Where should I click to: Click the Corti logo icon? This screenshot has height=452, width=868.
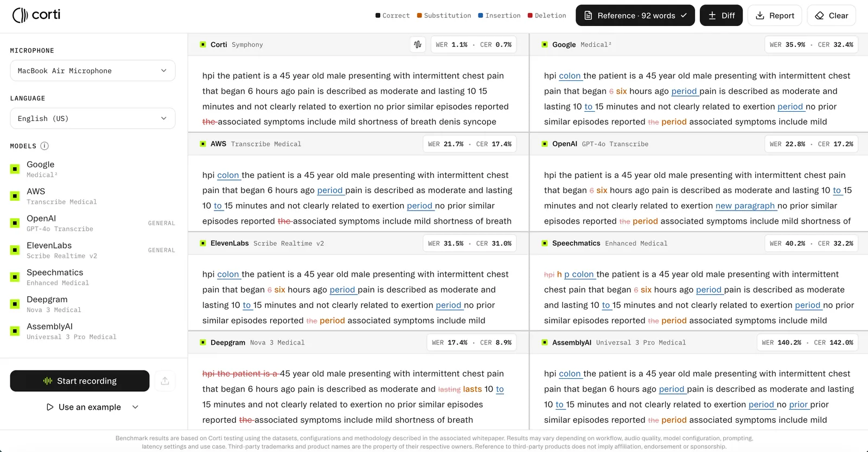20,15
